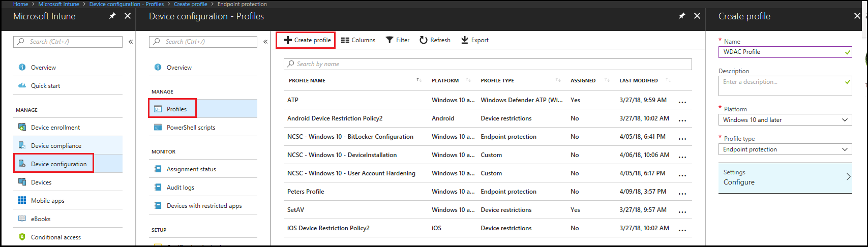This screenshot has width=868, height=247.
Task: Click the Search by name field
Action: [x=487, y=64]
